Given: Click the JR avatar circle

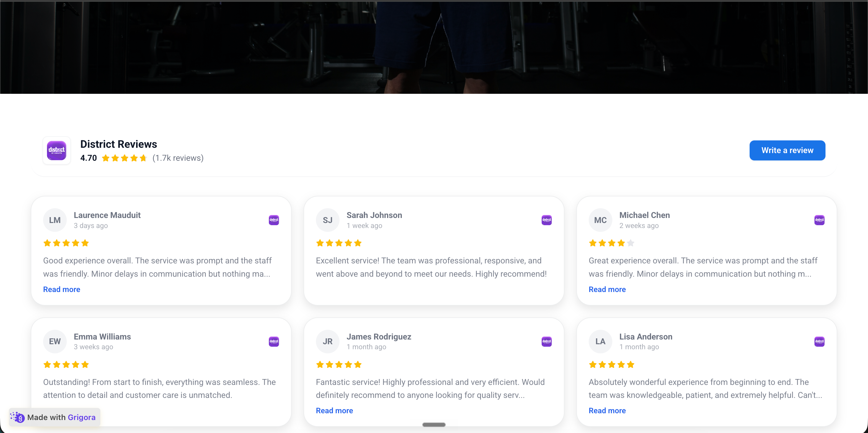Looking at the screenshot, I should point(327,342).
